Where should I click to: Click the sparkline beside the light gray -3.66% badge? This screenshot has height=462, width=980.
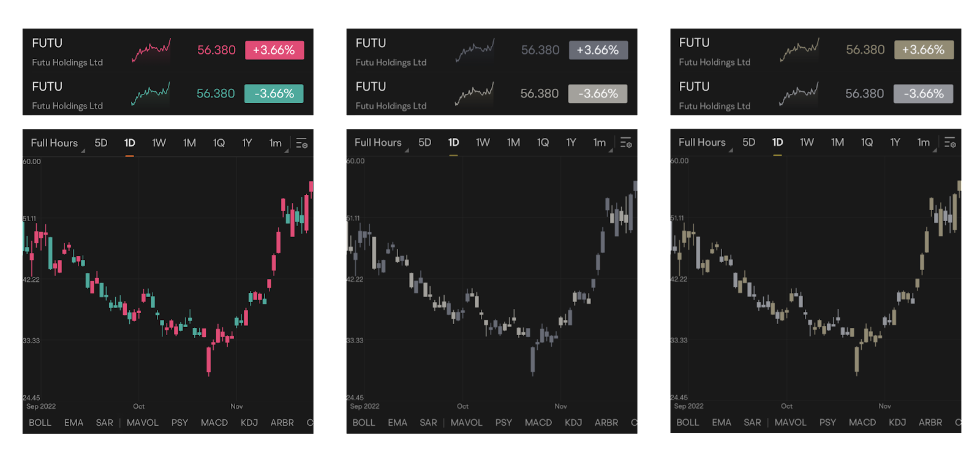(x=475, y=94)
